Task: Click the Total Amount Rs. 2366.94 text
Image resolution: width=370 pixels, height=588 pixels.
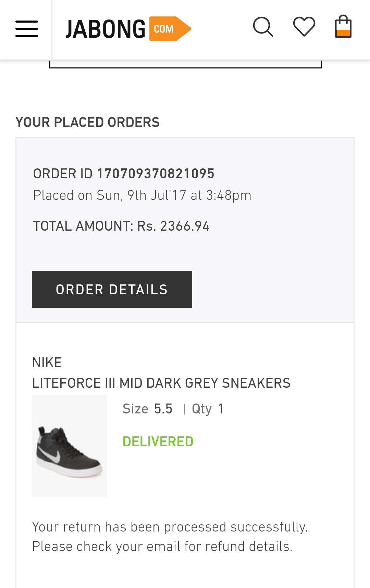Action: (x=121, y=226)
